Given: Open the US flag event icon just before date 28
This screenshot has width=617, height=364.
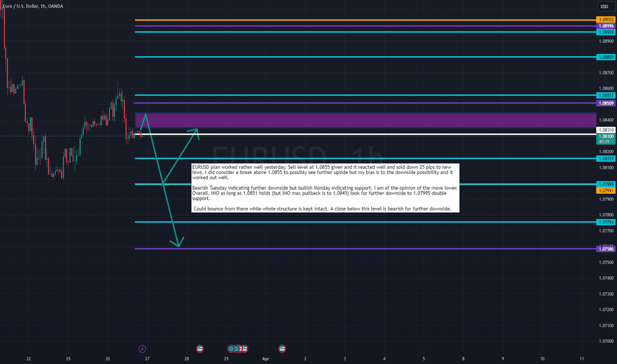Looking at the screenshot, I should coord(200,349).
